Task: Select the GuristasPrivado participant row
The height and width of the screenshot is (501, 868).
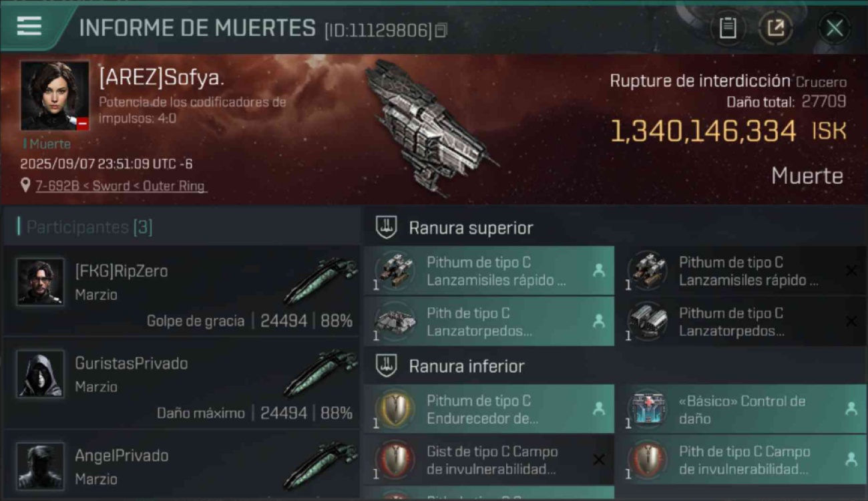Action: (182, 383)
